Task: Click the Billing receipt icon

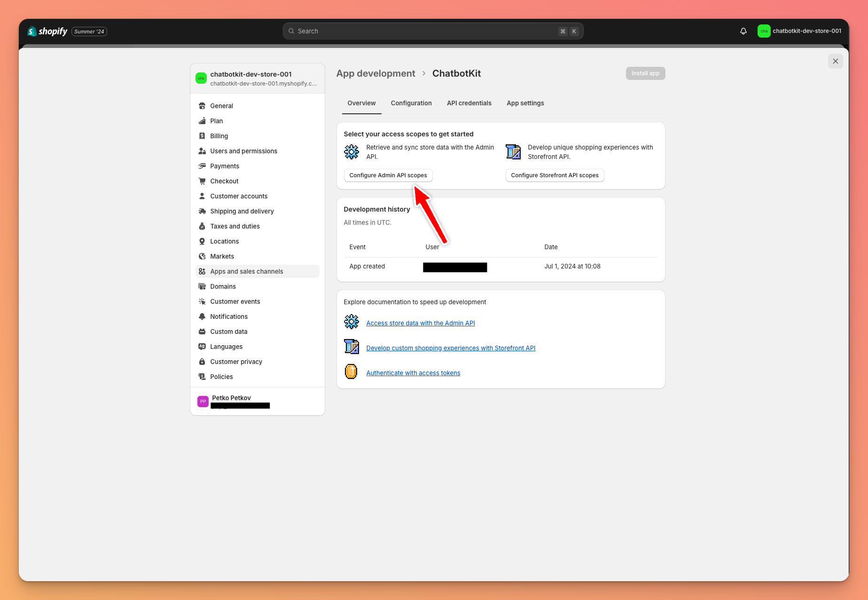Action: coord(202,136)
